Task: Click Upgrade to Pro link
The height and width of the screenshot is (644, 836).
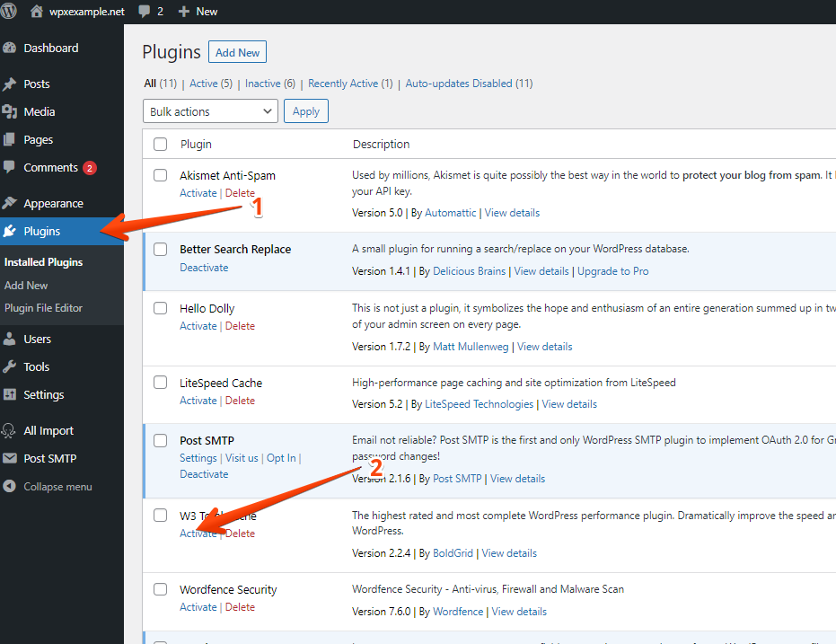Action: click(x=613, y=271)
